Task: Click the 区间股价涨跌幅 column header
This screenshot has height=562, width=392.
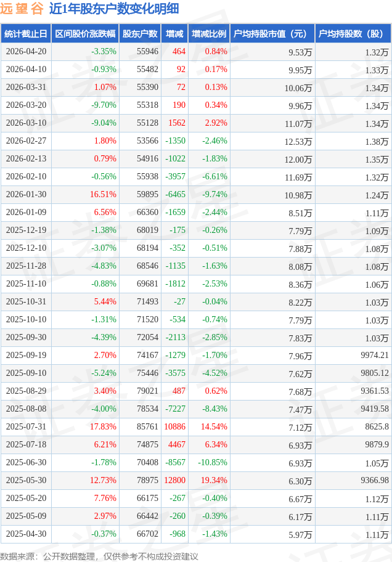Action: click(84, 34)
